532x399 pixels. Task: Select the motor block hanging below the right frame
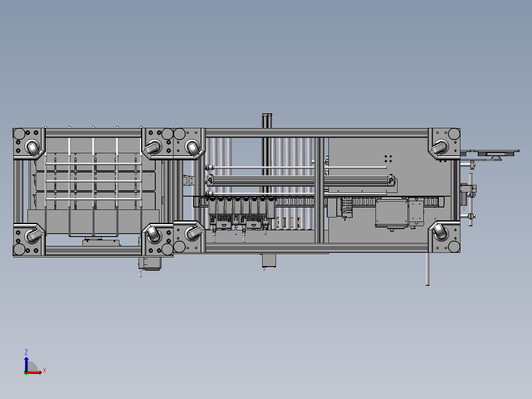pos(268,260)
